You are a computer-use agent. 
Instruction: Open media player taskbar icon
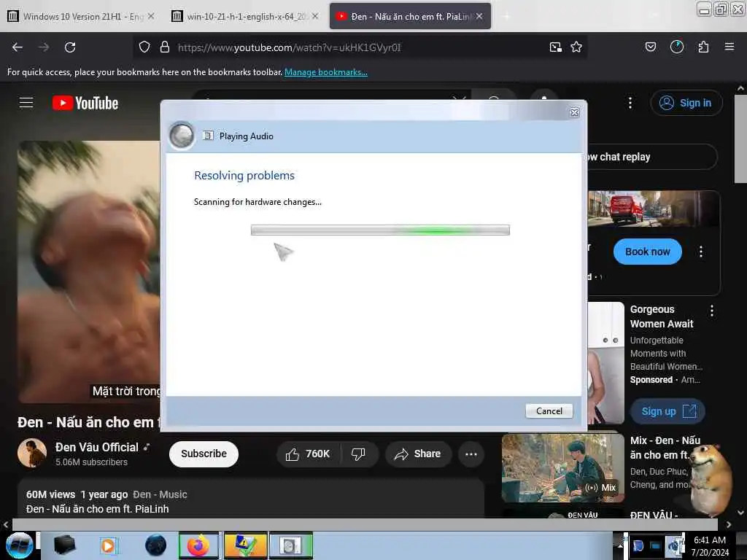coord(108,545)
